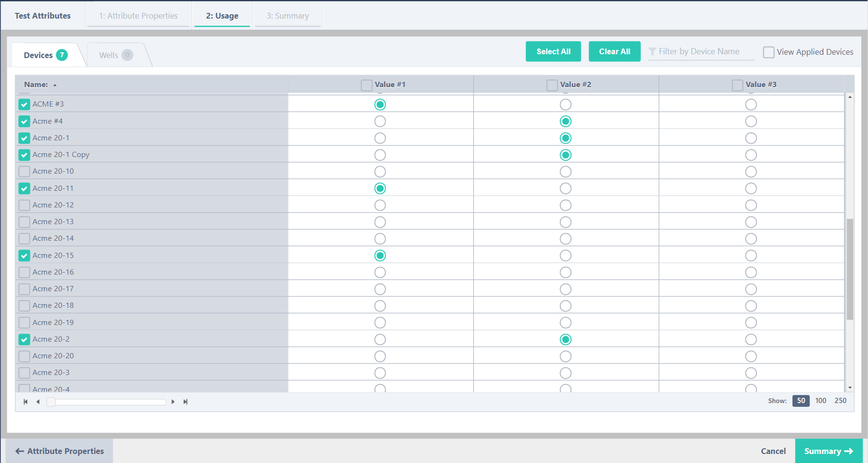Click the Cancel button
The height and width of the screenshot is (463, 868).
tap(773, 451)
